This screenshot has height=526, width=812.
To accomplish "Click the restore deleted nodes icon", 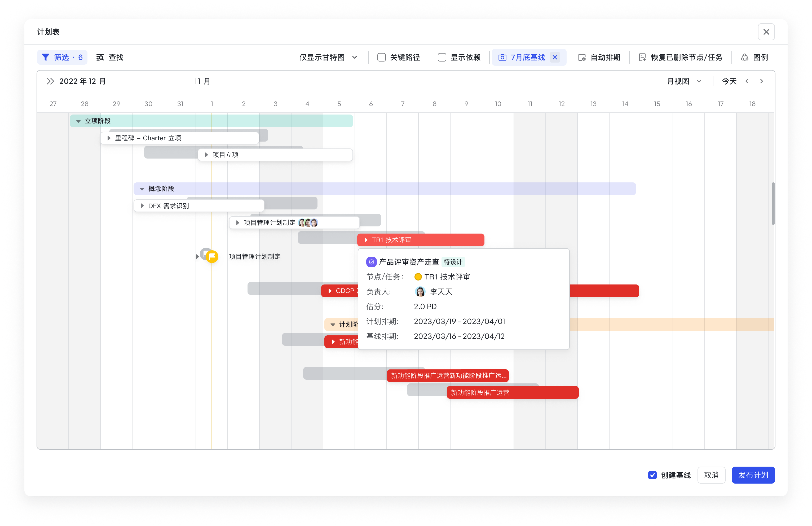I will (x=642, y=57).
